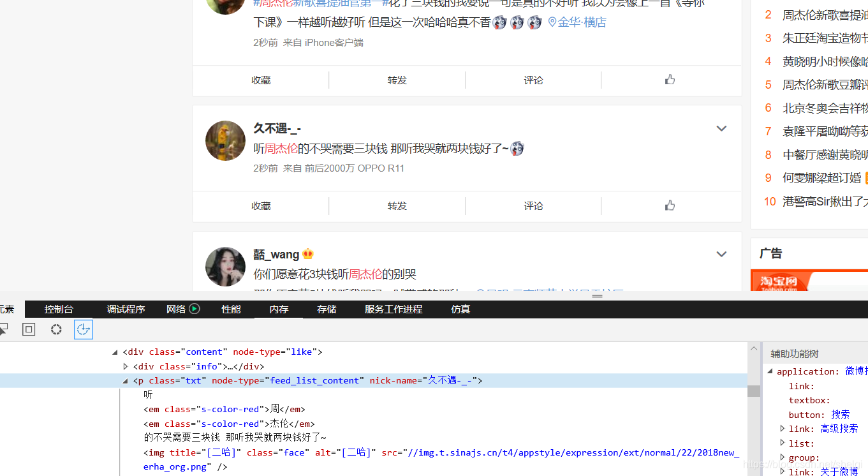Switch to the 控制台 DevTools tab
The width and height of the screenshot is (868, 476).
59,309
